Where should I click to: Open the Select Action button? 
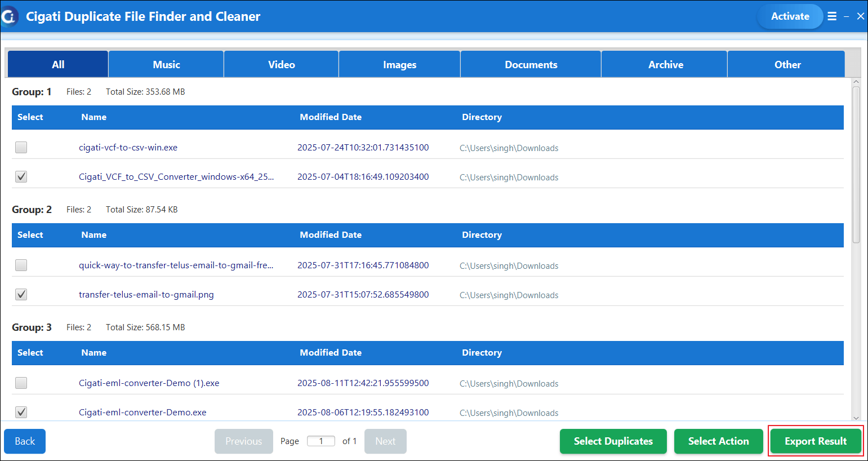tap(718, 441)
